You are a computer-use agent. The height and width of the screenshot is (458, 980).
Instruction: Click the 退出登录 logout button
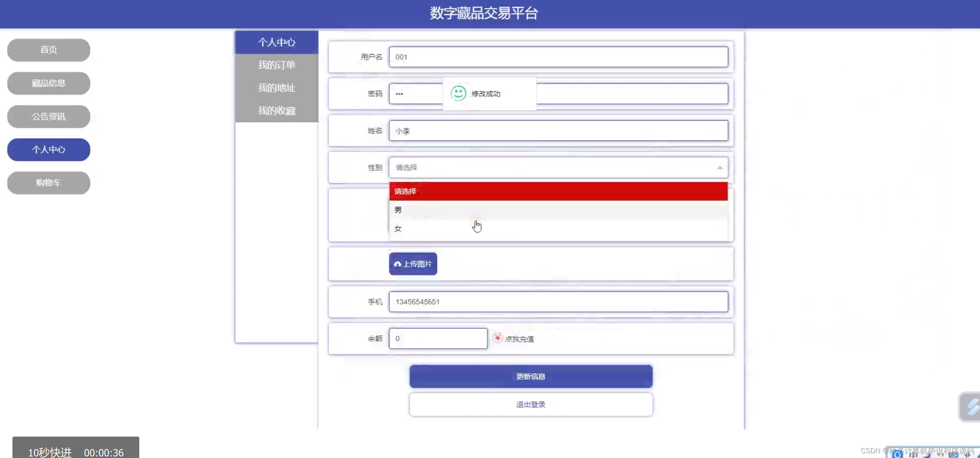530,404
